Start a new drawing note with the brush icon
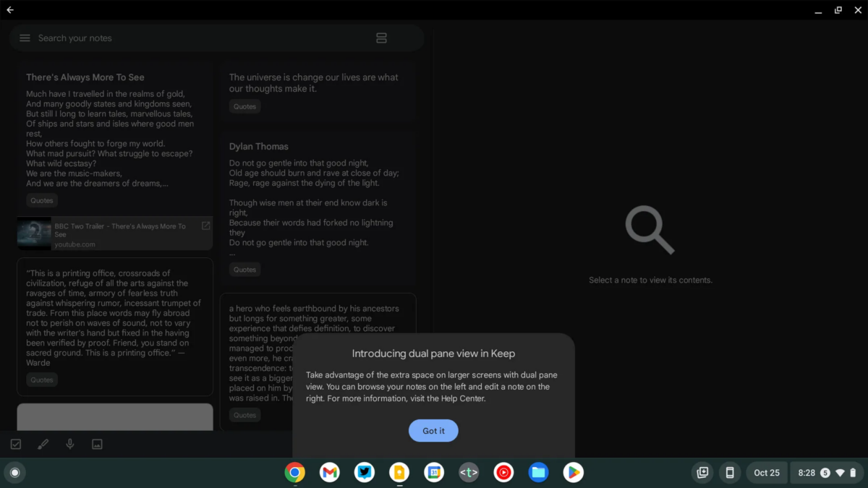Screen dimensions: 868x488 click(x=43, y=444)
